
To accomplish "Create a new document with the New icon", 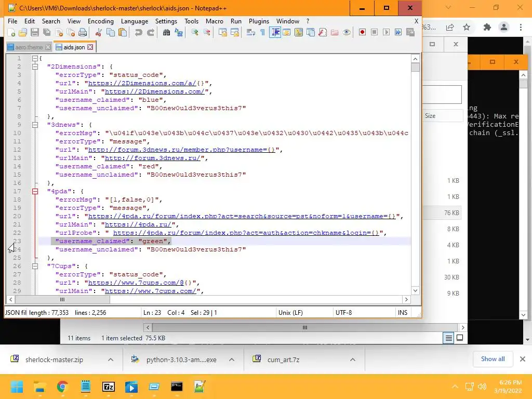I will pyautogui.click(x=11, y=33).
